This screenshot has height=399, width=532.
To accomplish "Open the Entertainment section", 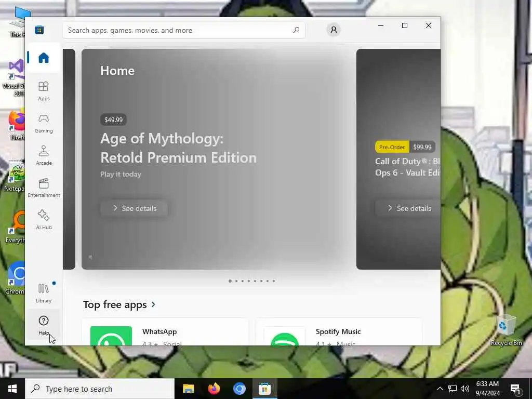I will (x=44, y=188).
